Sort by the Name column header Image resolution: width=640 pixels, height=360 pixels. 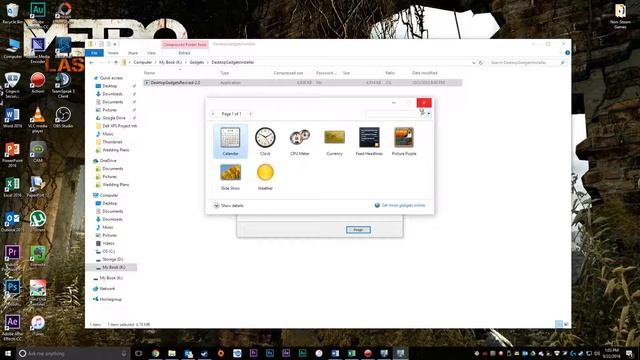[149, 73]
